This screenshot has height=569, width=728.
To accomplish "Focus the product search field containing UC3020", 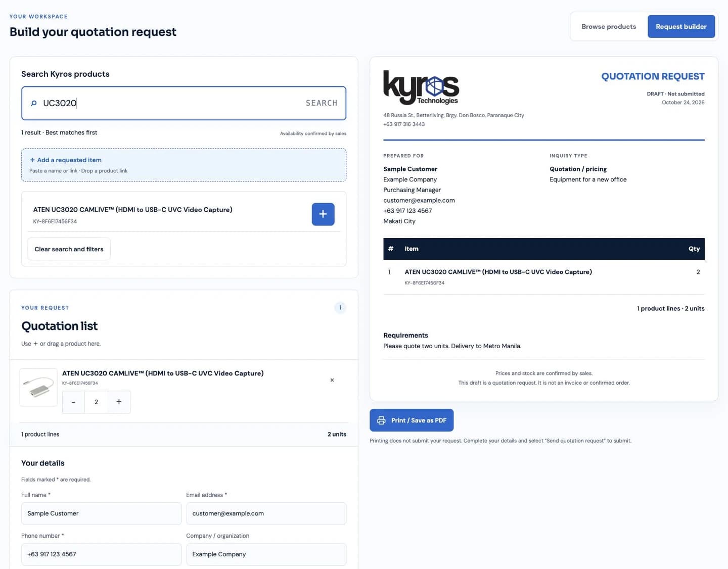I will pos(184,103).
